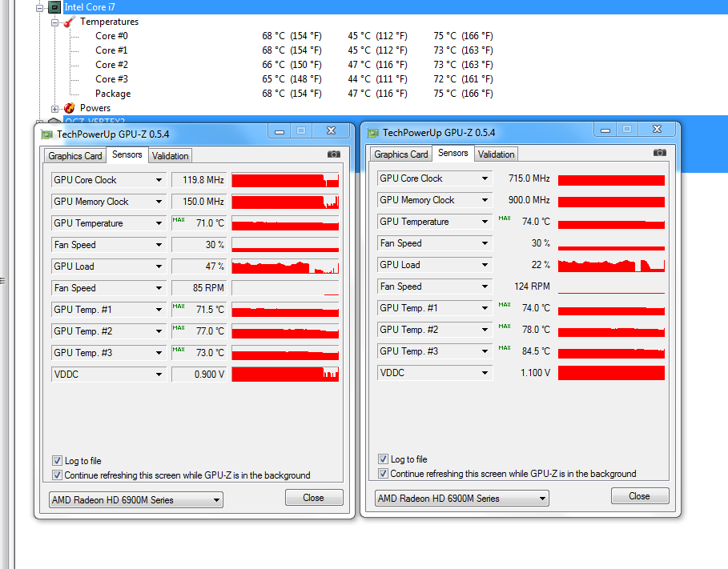Viewport: 728px width, 569px height.
Task: Collapse the Intel Core i7 tree node
Action: (40, 7)
